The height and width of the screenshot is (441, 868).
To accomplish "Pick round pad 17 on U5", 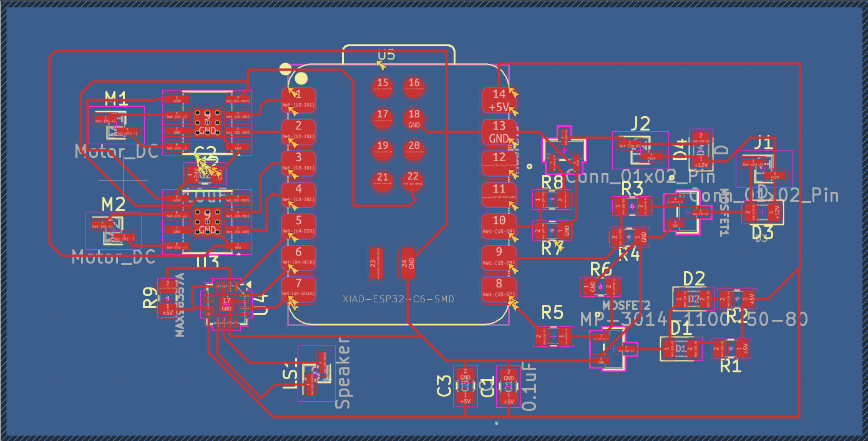I will click(383, 117).
